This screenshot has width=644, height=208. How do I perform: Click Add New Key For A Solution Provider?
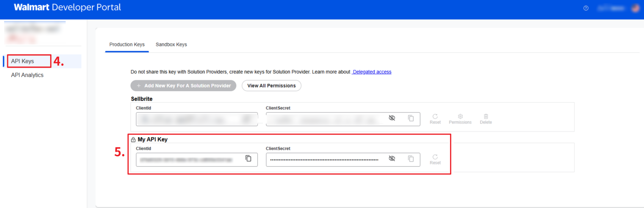click(183, 86)
